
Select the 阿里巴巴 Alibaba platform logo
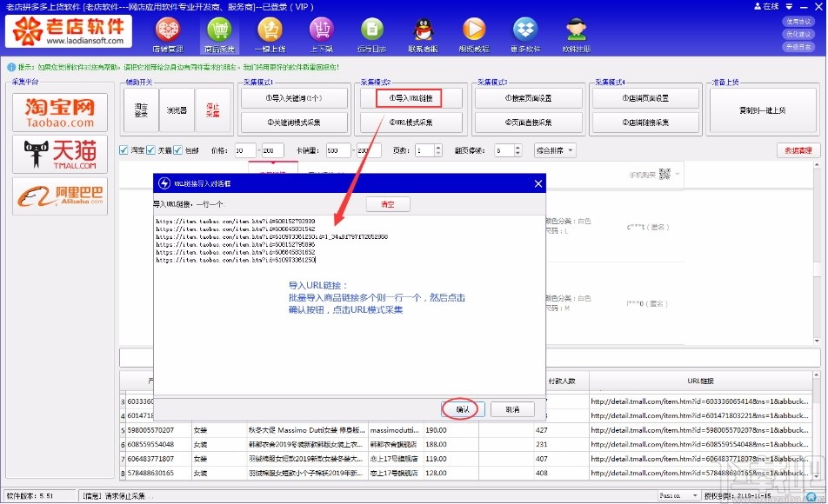click(60, 196)
